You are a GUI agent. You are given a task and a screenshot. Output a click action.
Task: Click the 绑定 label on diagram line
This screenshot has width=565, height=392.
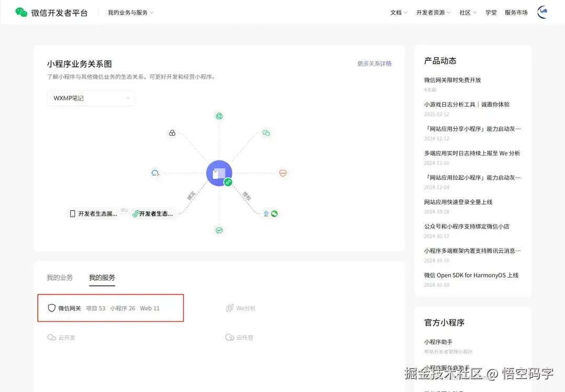coord(191,195)
